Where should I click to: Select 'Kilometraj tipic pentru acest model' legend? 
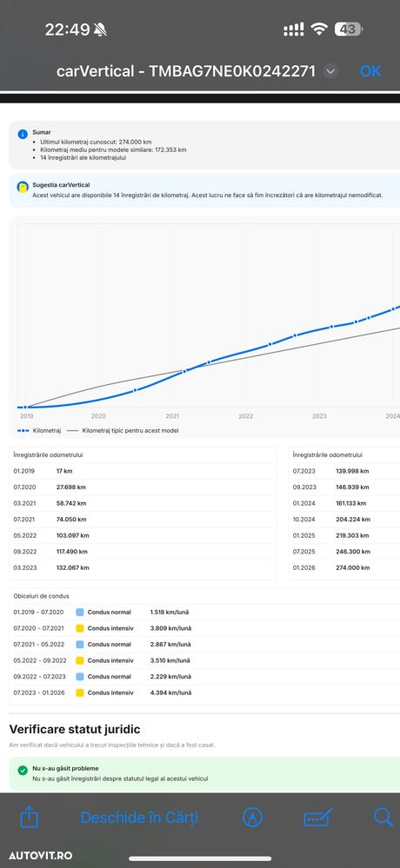coord(123,430)
